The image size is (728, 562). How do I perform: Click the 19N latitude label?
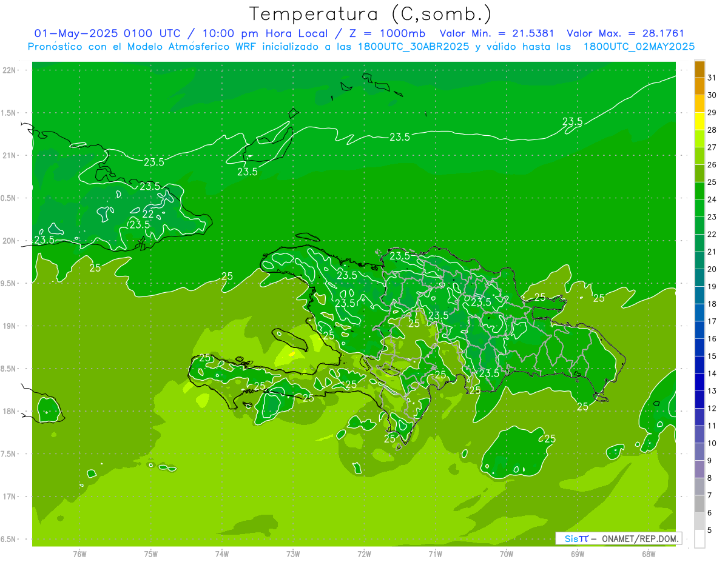[x=8, y=326]
